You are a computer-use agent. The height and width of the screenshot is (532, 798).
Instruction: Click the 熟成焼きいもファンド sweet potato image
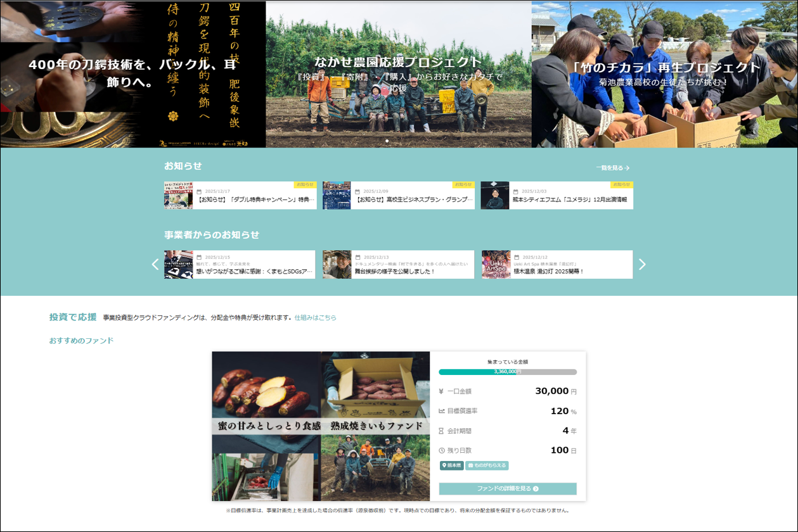[321, 426]
